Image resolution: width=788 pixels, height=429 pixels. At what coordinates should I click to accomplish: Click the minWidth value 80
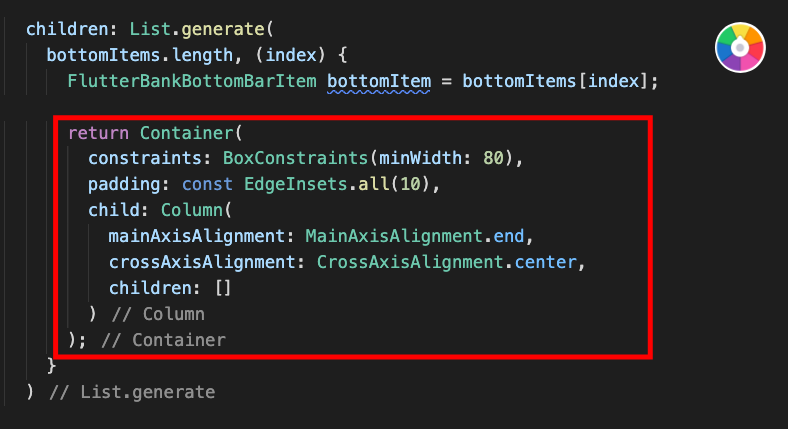click(x=494, y=158)
